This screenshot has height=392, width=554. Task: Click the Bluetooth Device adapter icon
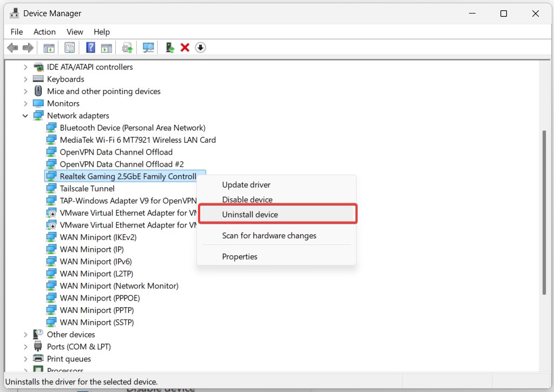pos(51,128)
